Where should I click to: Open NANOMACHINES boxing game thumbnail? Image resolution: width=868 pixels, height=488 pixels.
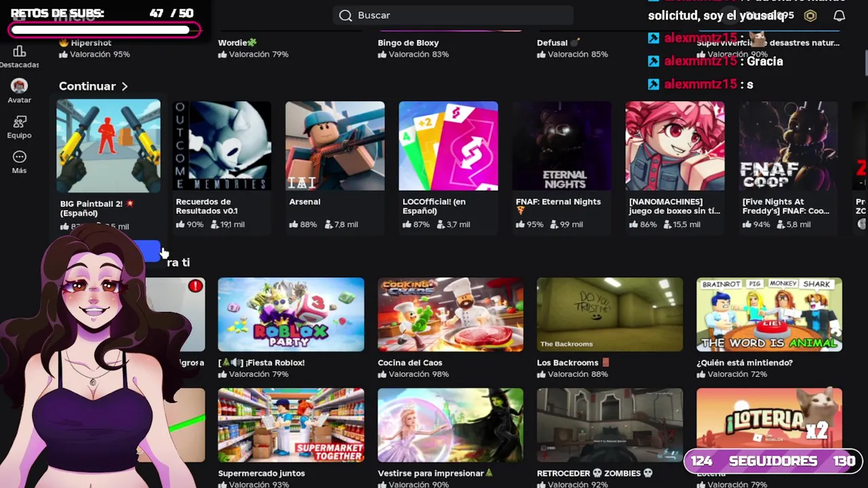675,146
